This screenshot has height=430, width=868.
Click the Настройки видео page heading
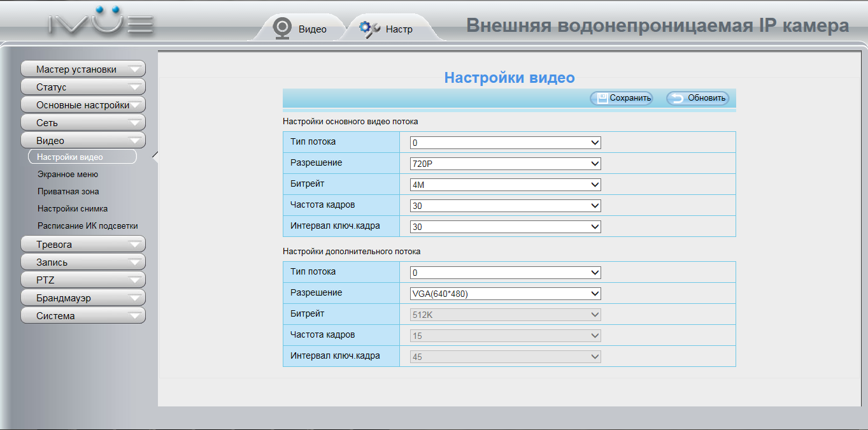[509, 78]
